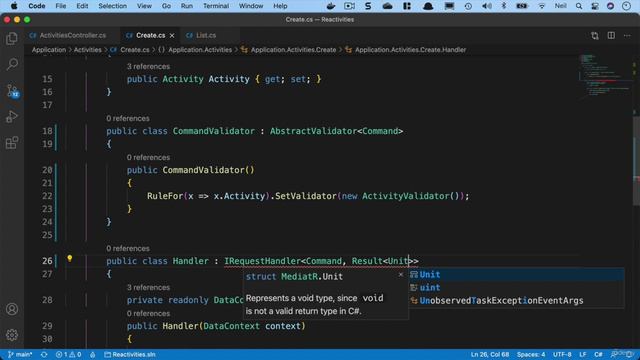Open the Window menu

pos(251,6)
